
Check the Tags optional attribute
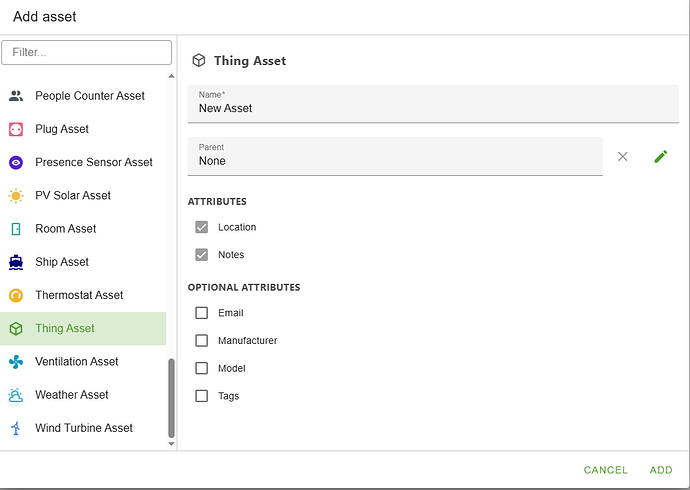(202, 396)
